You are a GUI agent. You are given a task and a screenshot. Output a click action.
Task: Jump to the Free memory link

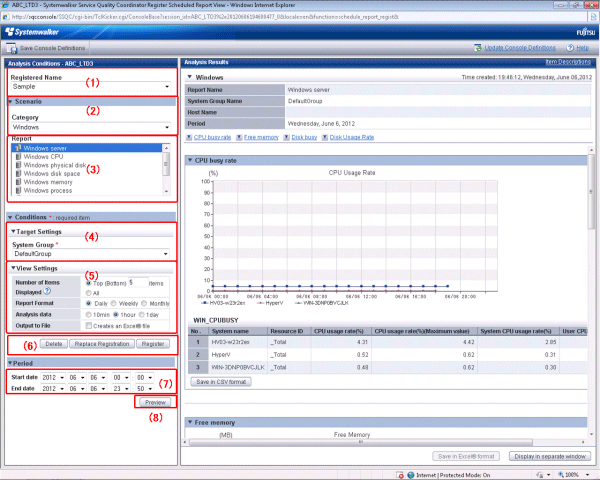(261, 137)
